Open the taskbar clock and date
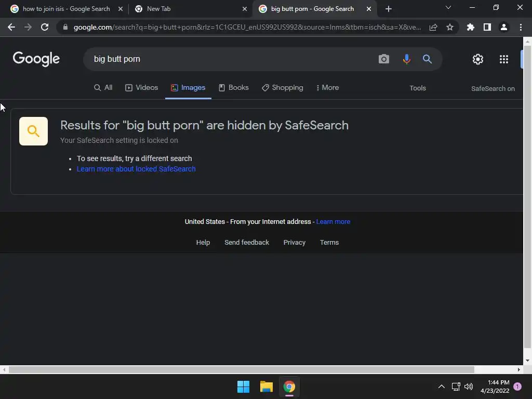Screen dimensions: 532x399 [495, 387]
